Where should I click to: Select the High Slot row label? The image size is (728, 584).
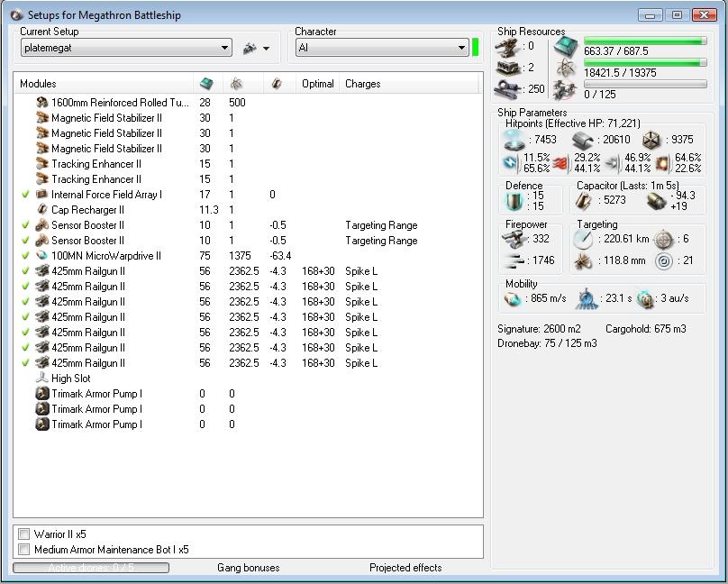pos(70,379)
